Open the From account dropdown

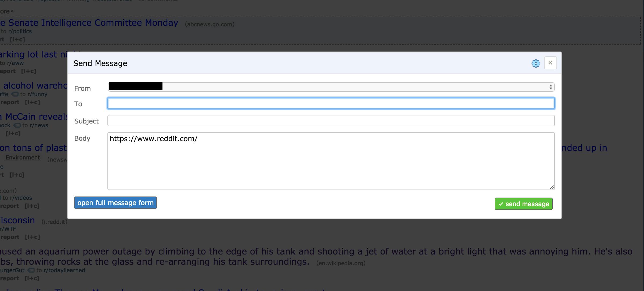[331, 87]
